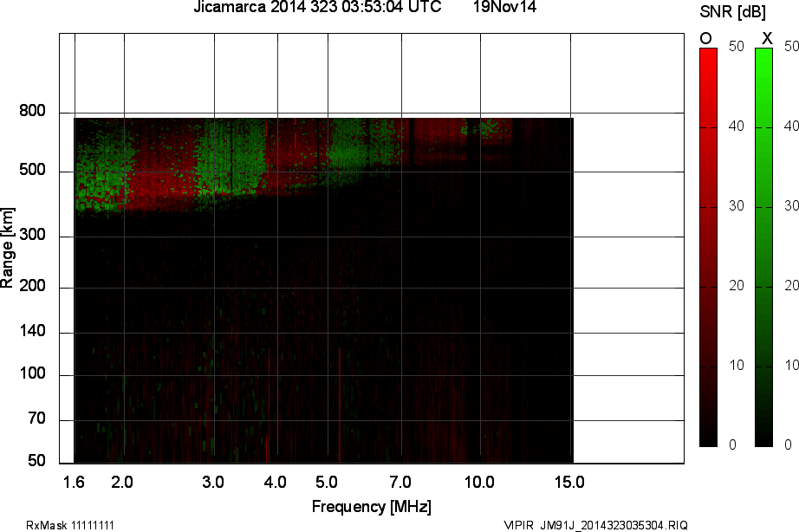Click the 50 km range tick label
The width and height of the screenshot is (799, 532).
coord(36,461)
